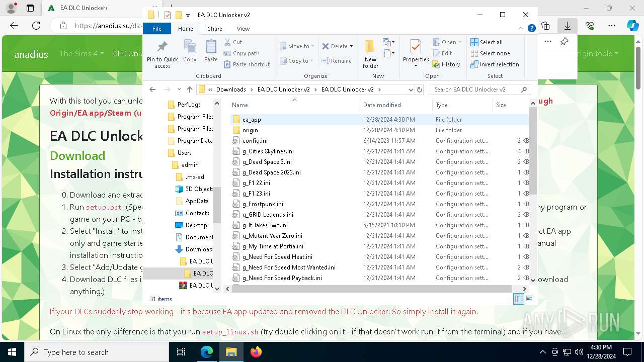Open Task View on the taskbar

[x=181, y=352]
